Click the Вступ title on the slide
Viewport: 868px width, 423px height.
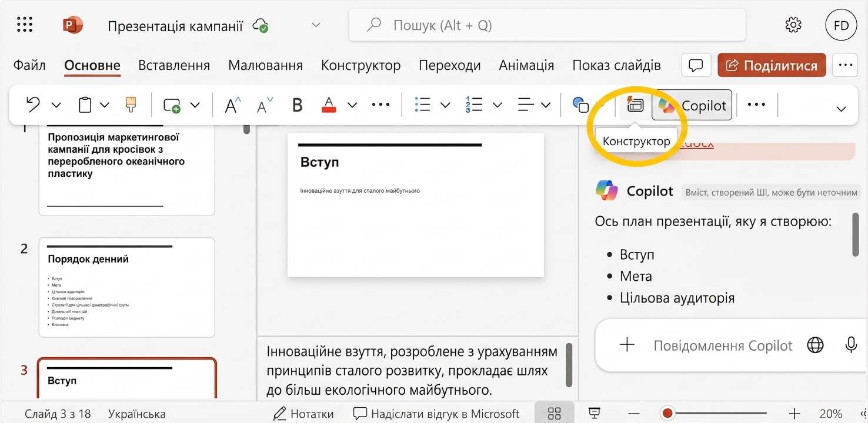(x=319, y=162)
